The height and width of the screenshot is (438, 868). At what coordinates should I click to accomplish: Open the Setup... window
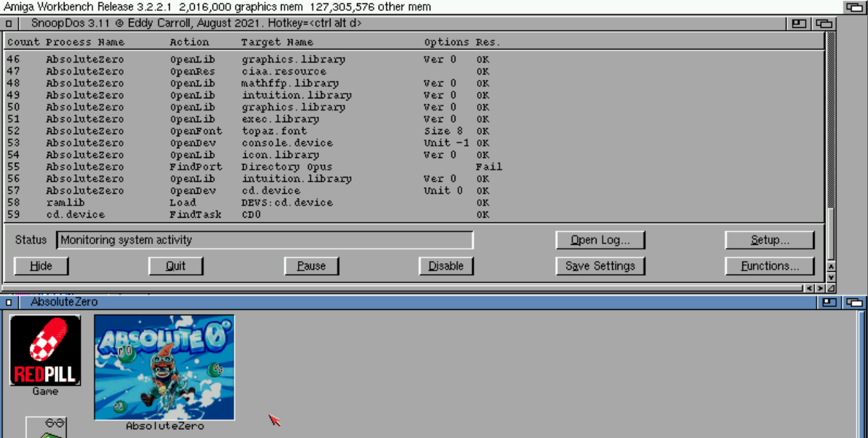click(770, 240)
